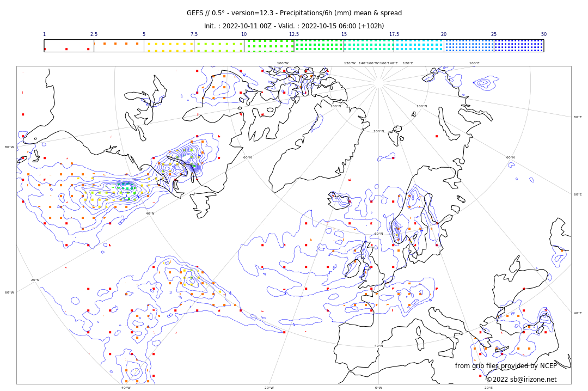Click legend value label '7.5'
Image resolution: width=588 pixels, height=391 pixels.
pyautogui.click(x=194, y=34)
